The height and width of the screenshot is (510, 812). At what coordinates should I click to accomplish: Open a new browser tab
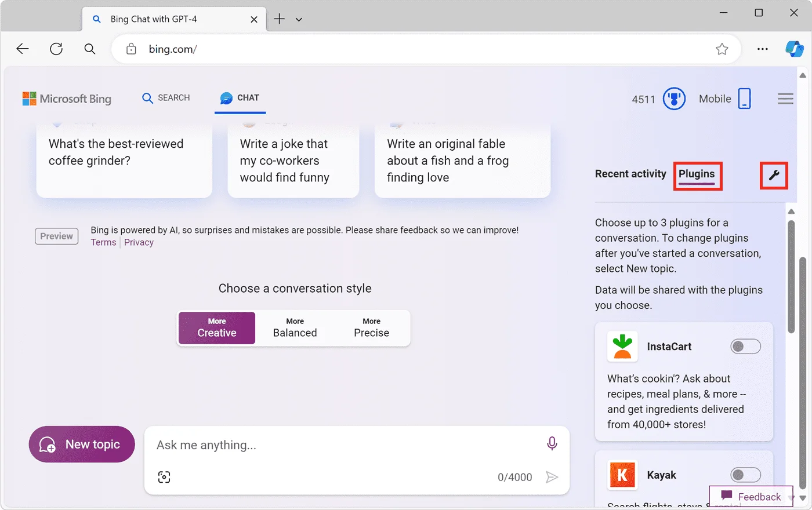pyautogui.click(x=280, y=19)
